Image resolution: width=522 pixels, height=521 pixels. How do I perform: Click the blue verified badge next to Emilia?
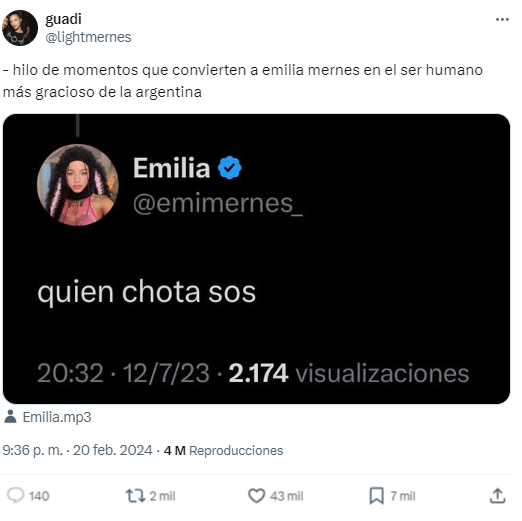pyautogui.click(x=229, y=168)
